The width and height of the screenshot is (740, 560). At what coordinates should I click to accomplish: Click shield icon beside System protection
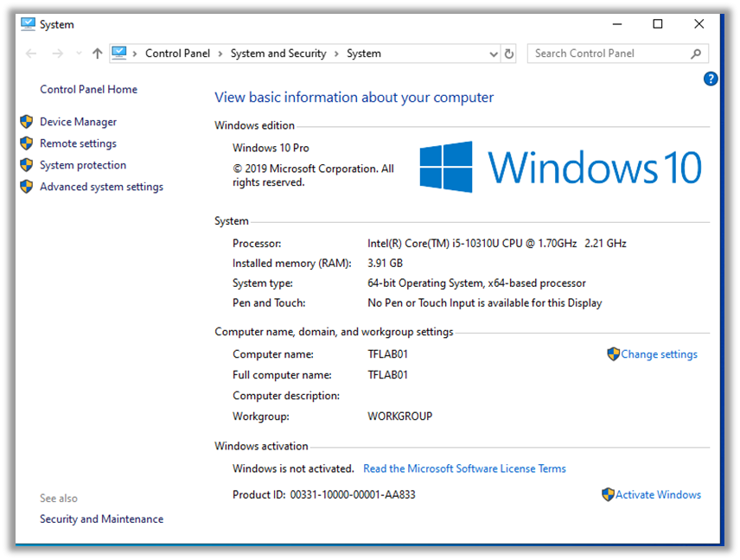[27, 165]
